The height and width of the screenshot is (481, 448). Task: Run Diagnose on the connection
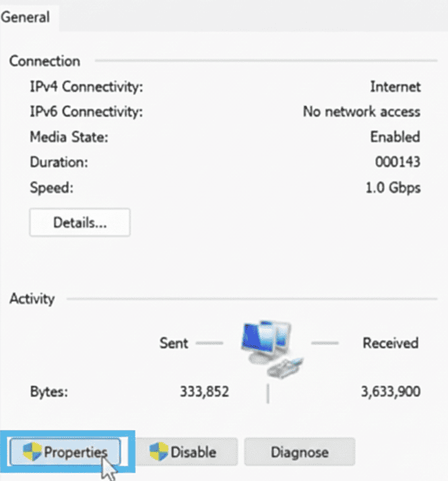pos(299,452)
